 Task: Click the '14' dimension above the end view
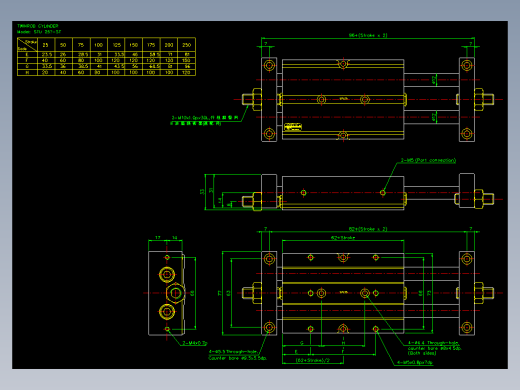click(x=175, y=238)
